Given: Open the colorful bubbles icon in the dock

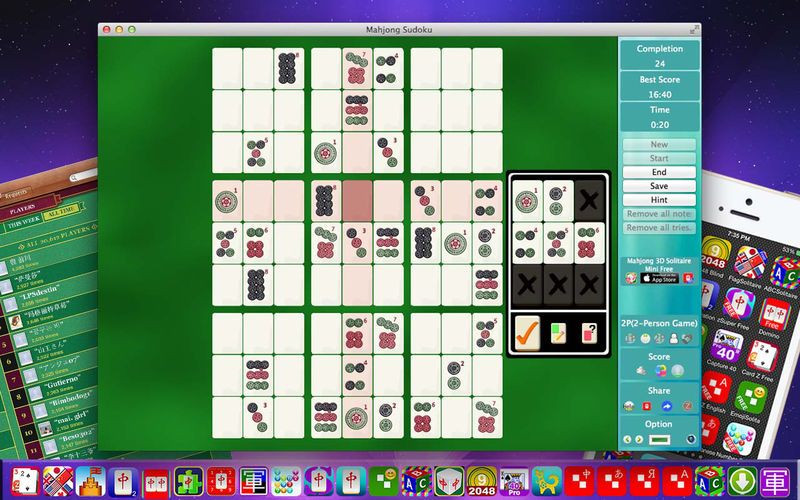Looking at the screenshot, I should pyautogui.click(x=286, y=481).
